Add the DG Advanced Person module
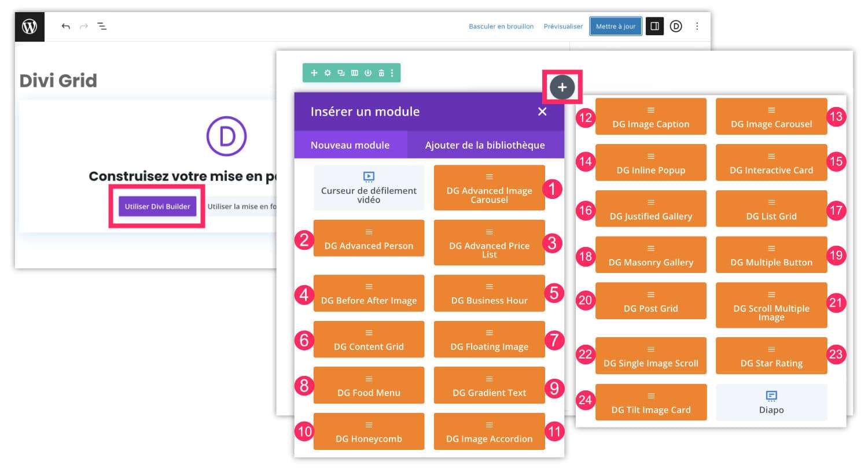 tap(369, 238)
